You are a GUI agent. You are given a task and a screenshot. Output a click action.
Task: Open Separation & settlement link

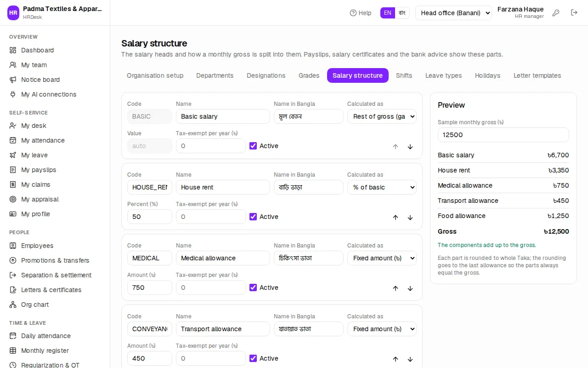pos(55,275)
